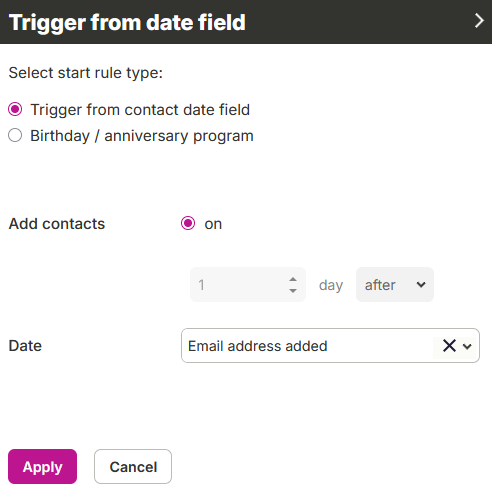Apply the date field trigger settings

pyautogui.click(x=42, y=466)
